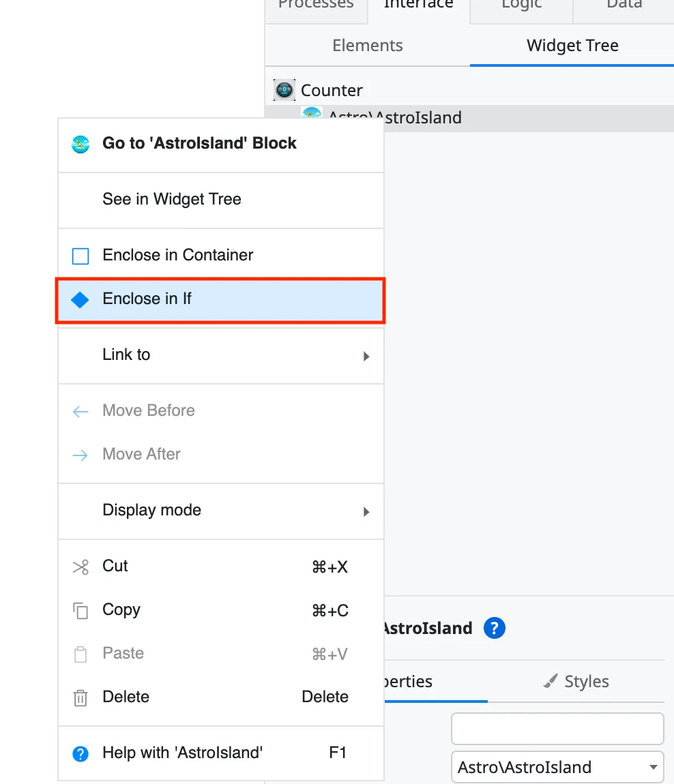
Task: Click the Copy pages icon
Action: (x=80, y=610)
